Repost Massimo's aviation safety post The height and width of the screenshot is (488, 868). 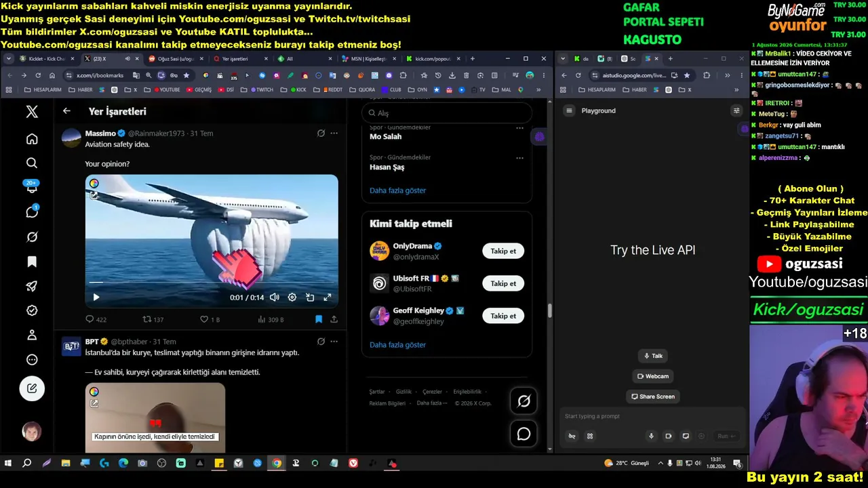153,319
